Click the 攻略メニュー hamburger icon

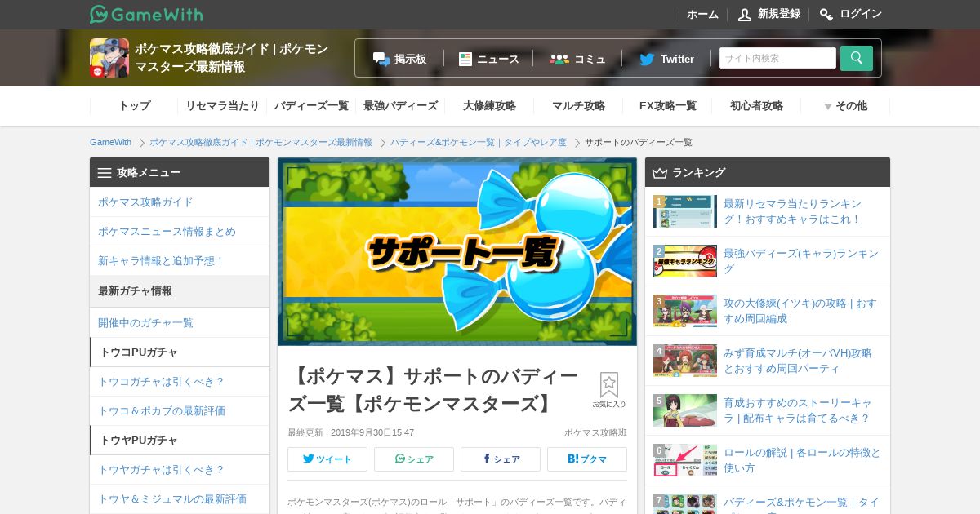[x=105, y=173]
